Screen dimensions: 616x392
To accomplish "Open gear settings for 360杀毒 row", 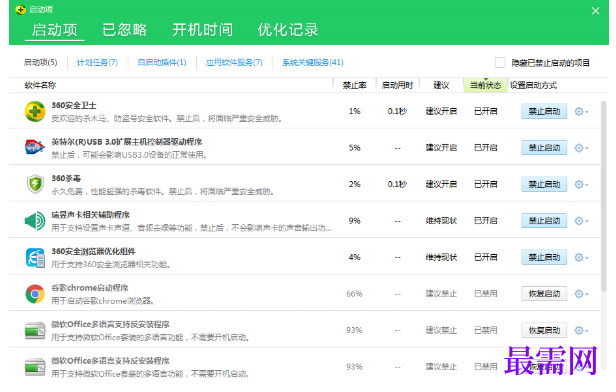I will [581, 184].
